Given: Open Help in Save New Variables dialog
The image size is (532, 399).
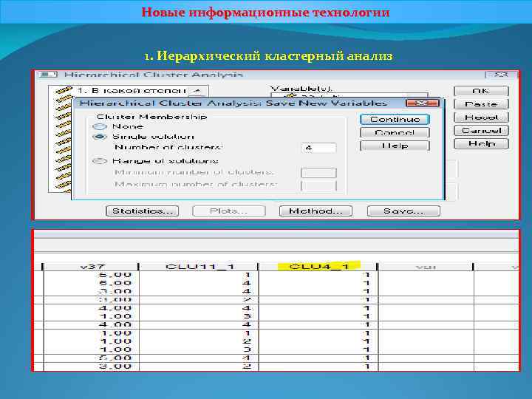Looking at the screenshot, I should pos(395,146).
